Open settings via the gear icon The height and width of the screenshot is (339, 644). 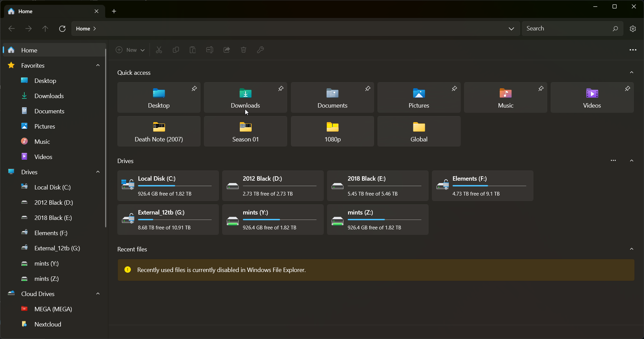pos(633,29)
